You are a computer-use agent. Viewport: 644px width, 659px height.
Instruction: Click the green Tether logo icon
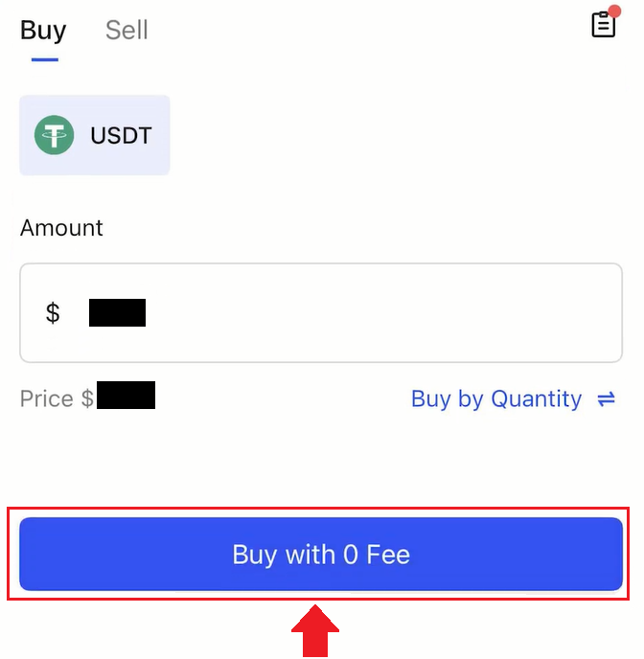click(55, 135)
